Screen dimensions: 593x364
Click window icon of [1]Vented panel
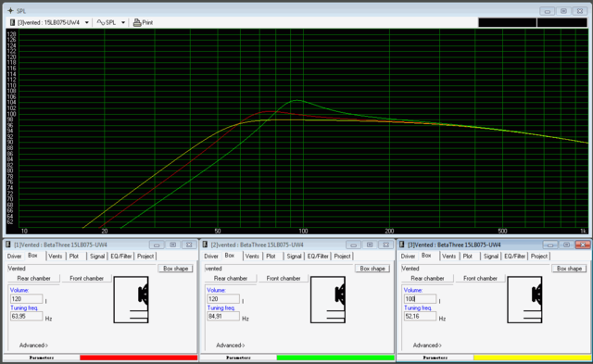point(8,245)
